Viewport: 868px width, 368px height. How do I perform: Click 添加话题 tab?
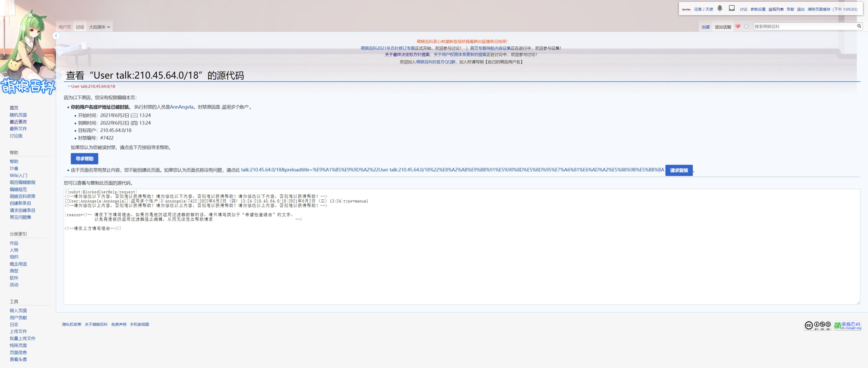pyautogui.click(x=722, y=27)
